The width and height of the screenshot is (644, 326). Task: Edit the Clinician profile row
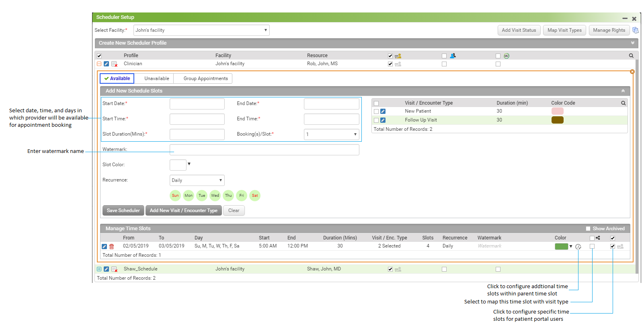106,64
